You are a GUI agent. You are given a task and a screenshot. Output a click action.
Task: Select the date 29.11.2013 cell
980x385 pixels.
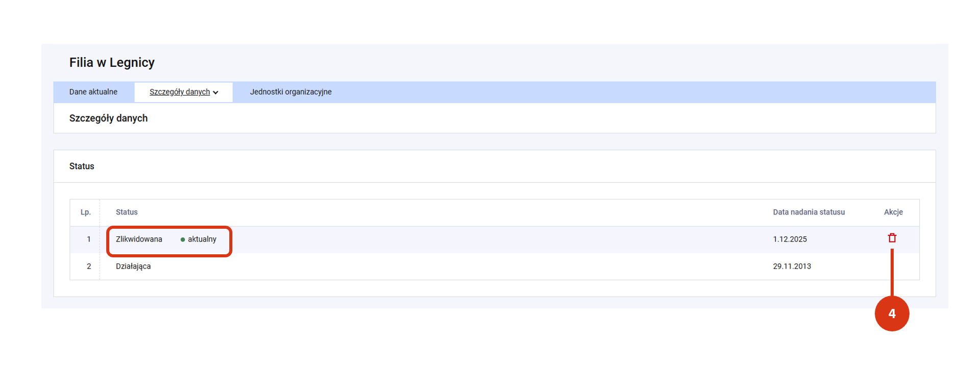click(x=792, y=266)
